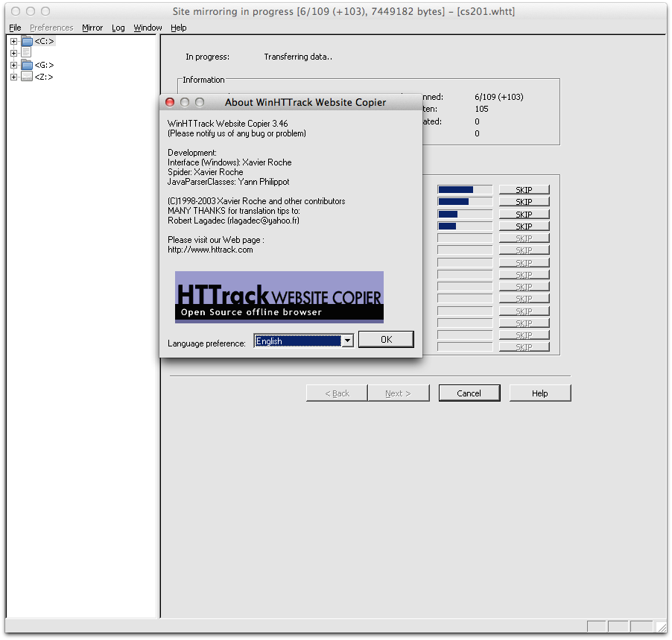This screenshot has width=672, height=640.
Task: Click the disabled Back button
Action: click(x=337, y=393)
